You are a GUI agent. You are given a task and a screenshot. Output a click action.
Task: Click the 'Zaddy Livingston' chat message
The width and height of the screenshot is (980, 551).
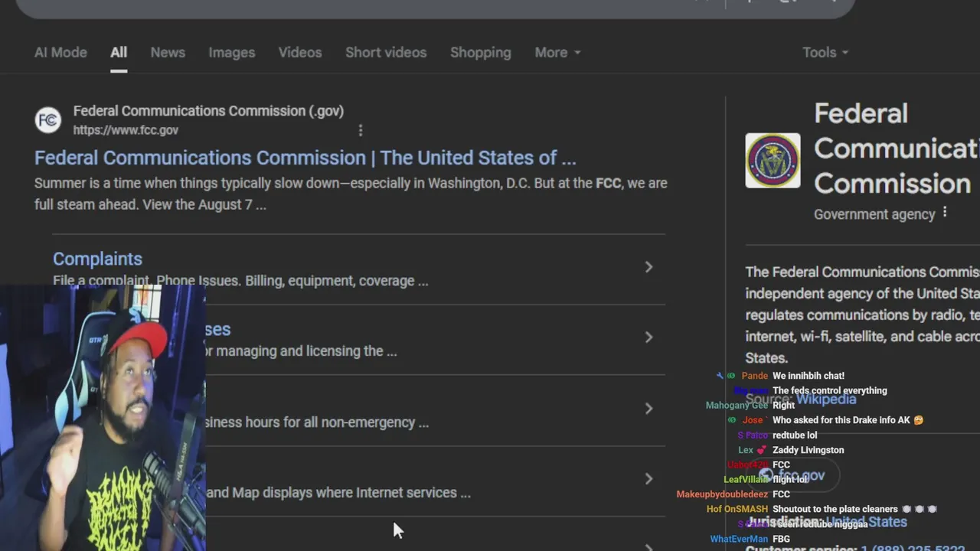808,450
